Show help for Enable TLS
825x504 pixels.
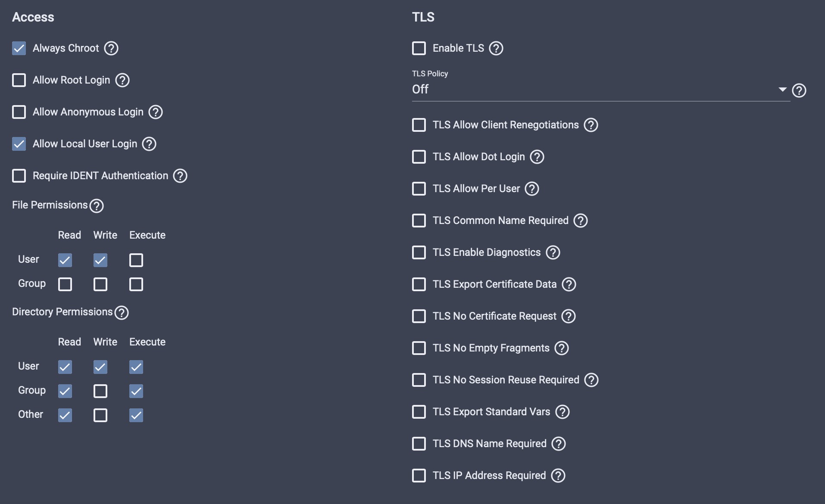(x=496, y=48)
